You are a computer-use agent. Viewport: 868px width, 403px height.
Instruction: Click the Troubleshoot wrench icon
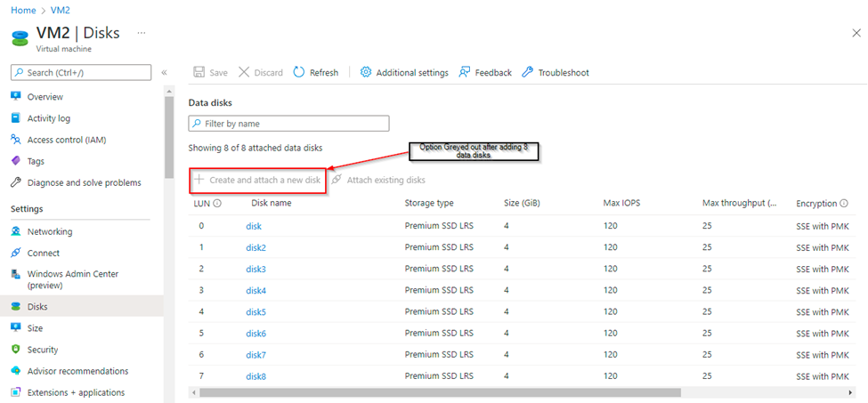(x=528, y=72)
